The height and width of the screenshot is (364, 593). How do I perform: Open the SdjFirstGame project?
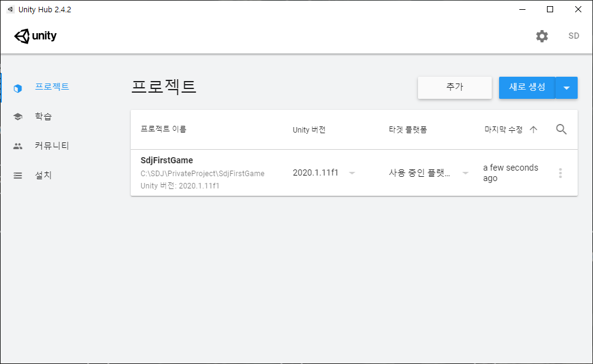pyautogui.click(x=167, y=160)
